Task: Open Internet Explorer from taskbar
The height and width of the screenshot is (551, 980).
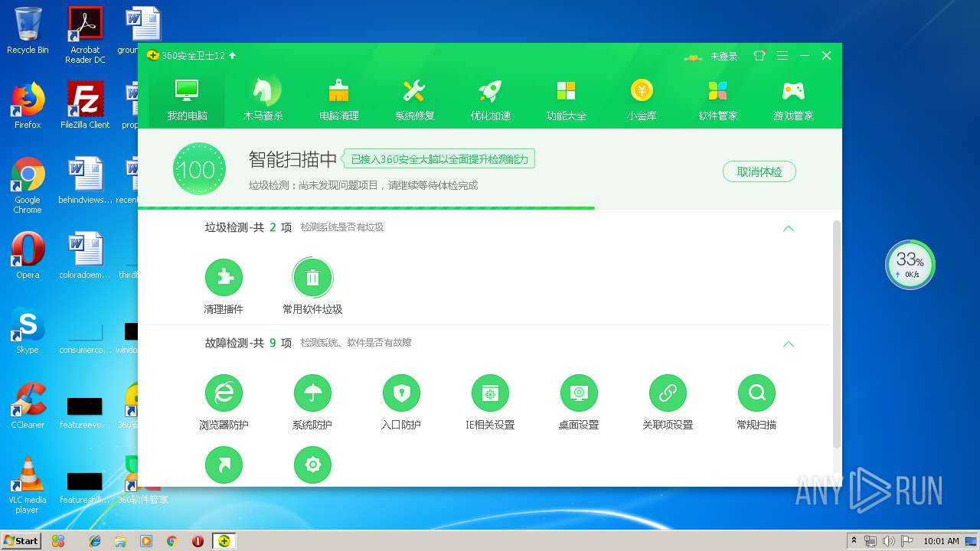Action: click(95, 540)
